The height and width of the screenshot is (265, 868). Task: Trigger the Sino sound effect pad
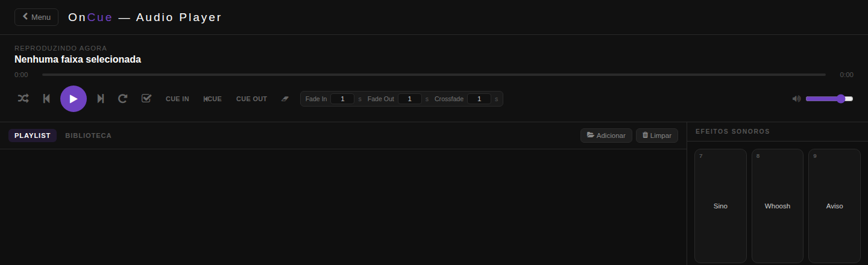[720, 206]
